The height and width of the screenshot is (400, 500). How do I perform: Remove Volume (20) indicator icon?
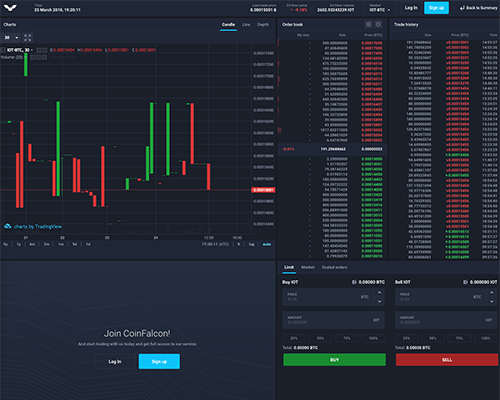(44, 57)
